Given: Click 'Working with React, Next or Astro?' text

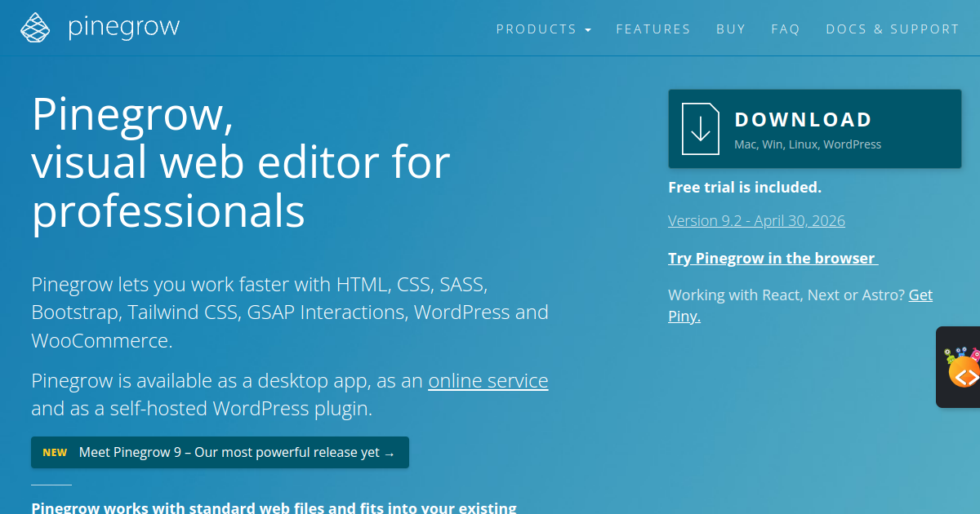Looking at the screenshot, I should (786, 295).
